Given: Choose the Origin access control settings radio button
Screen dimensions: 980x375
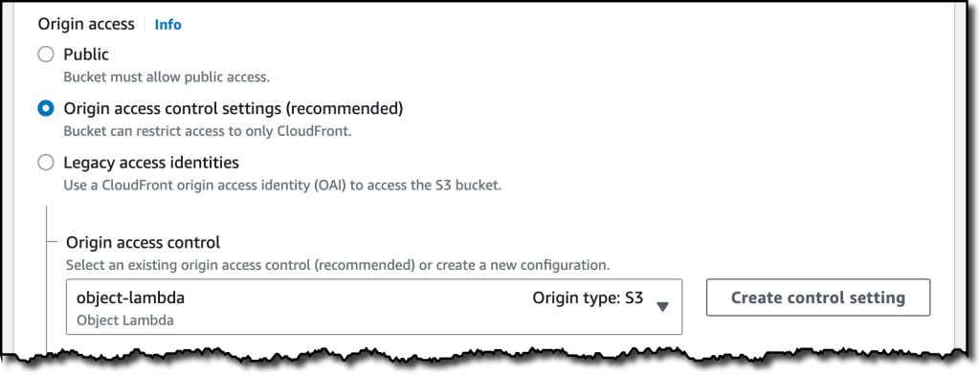Looking at the screenshot, I should 46,109.
